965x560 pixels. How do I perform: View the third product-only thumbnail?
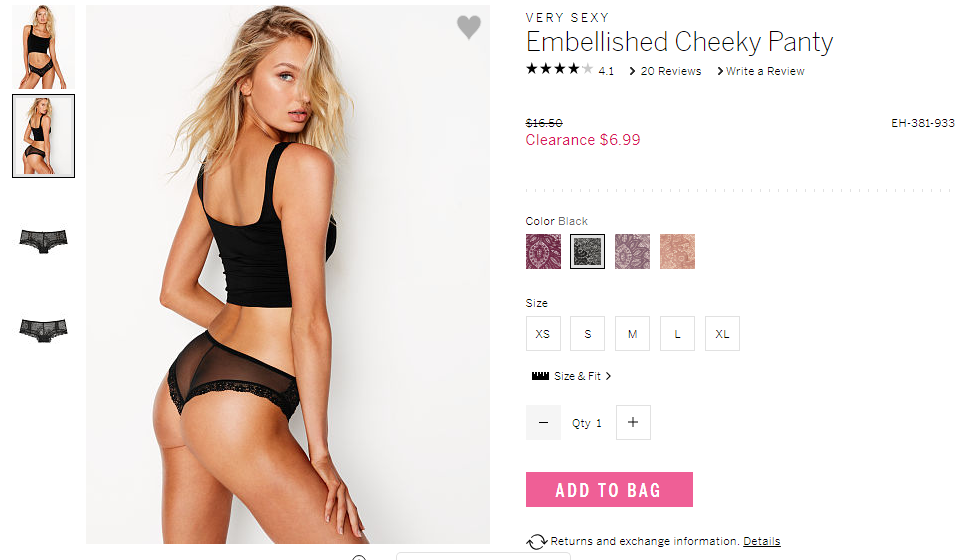[44, 240]
